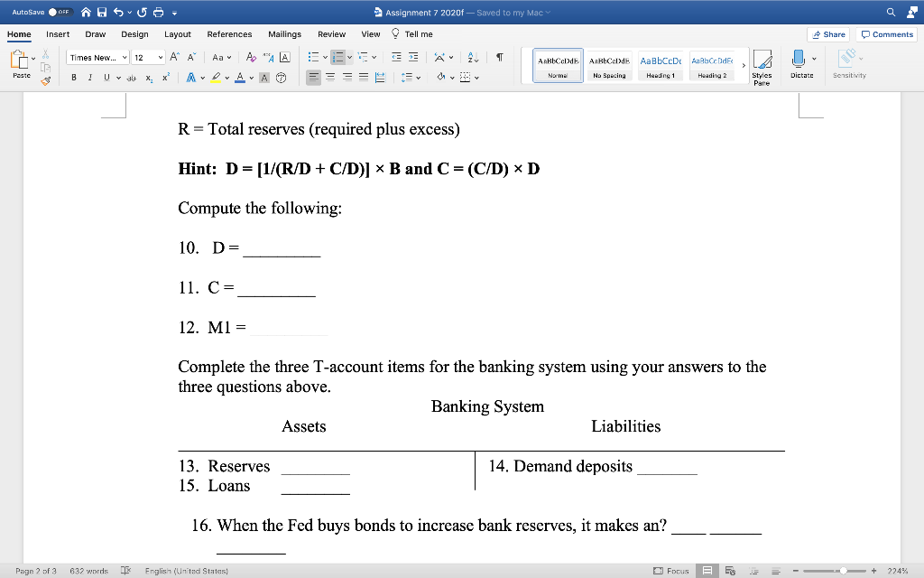924x578 pixels.
Task: Expand the numbering list dropdown arrow
Action: click(349, 58)
